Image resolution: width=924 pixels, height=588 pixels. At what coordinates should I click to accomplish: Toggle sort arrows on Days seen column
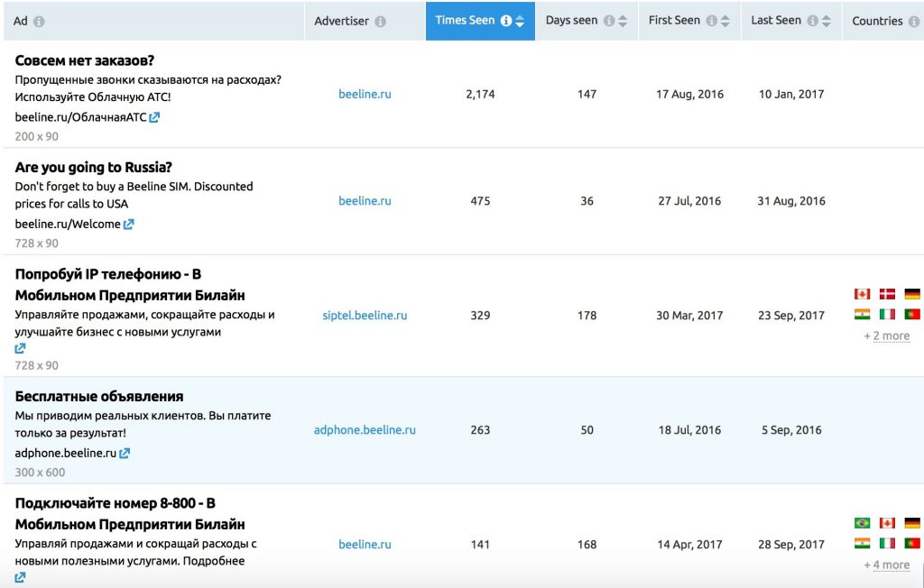623,22
